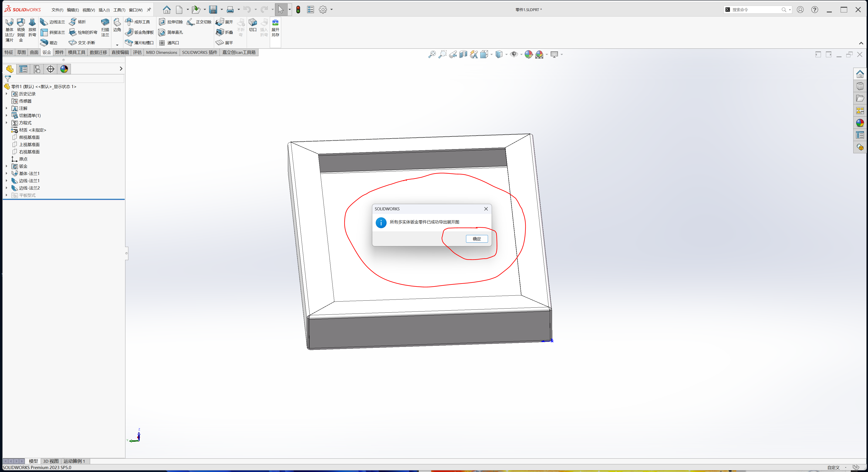Restore the previous view

[x=453, y=54]
